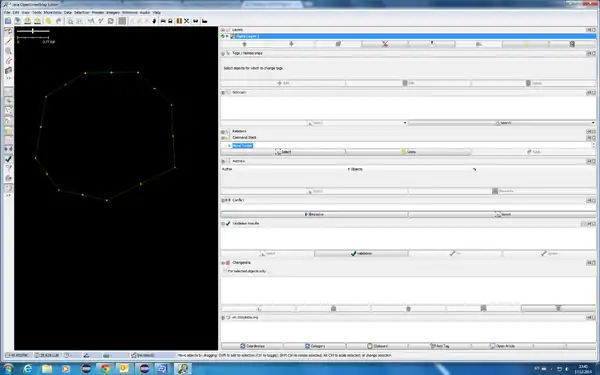Click the Undo button in Command Stack
This screenshot has height=375, width=600.
[x=408, y=152]
